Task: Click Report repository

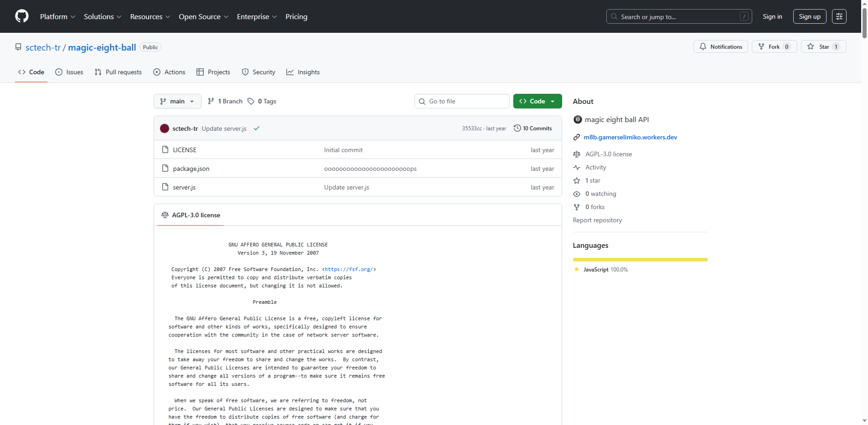Action: (x=597, y=220)
